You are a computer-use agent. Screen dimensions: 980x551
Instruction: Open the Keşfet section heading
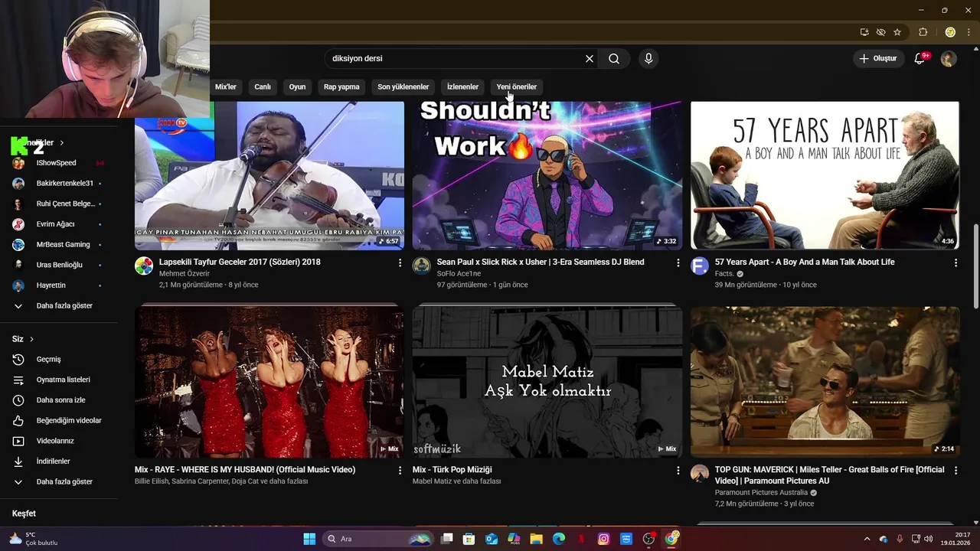click(24, 514)
